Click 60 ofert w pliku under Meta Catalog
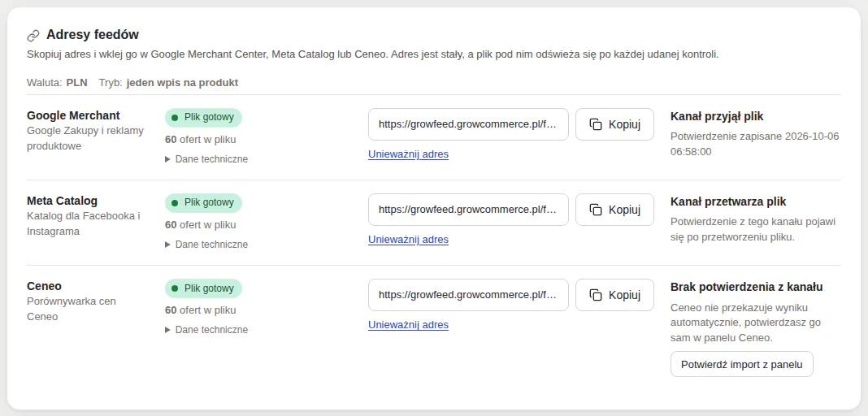Viewport: 868px width, 416px height. (x=201, y=224)
